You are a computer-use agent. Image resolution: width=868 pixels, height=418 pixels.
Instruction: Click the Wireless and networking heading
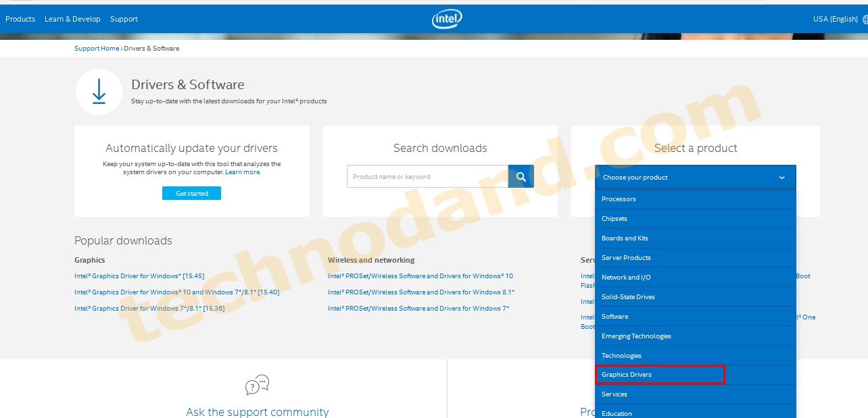coord(371,260)
